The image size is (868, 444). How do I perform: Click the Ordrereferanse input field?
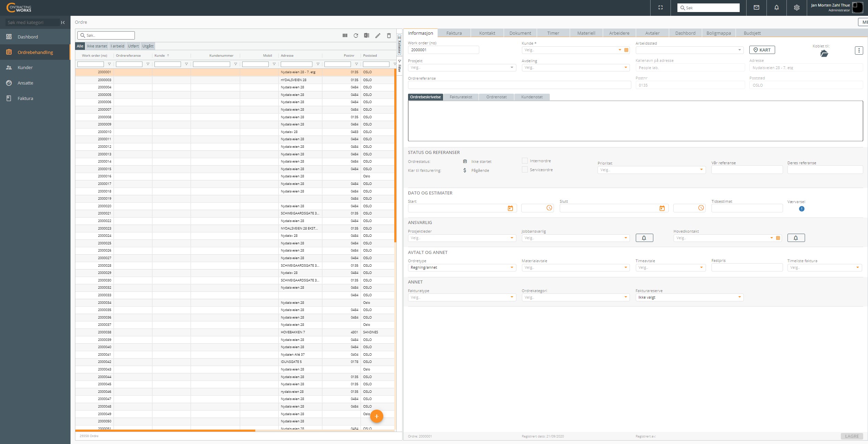pos(519,85)
